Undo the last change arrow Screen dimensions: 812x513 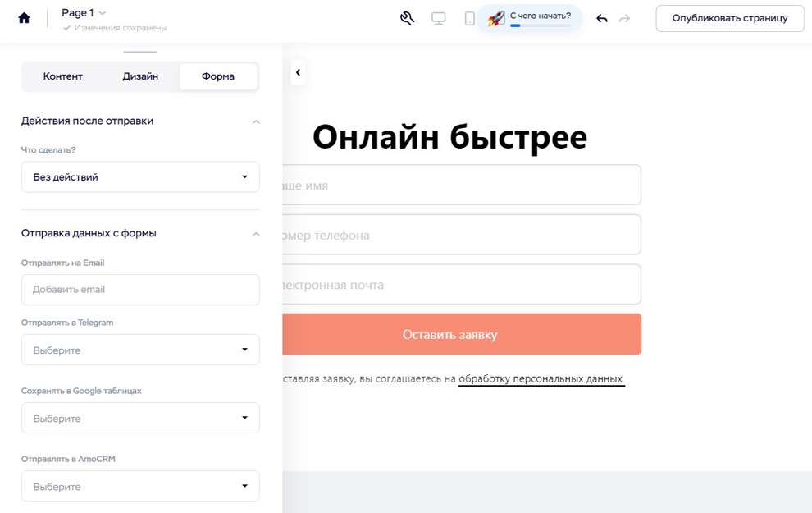pos(602,19)
